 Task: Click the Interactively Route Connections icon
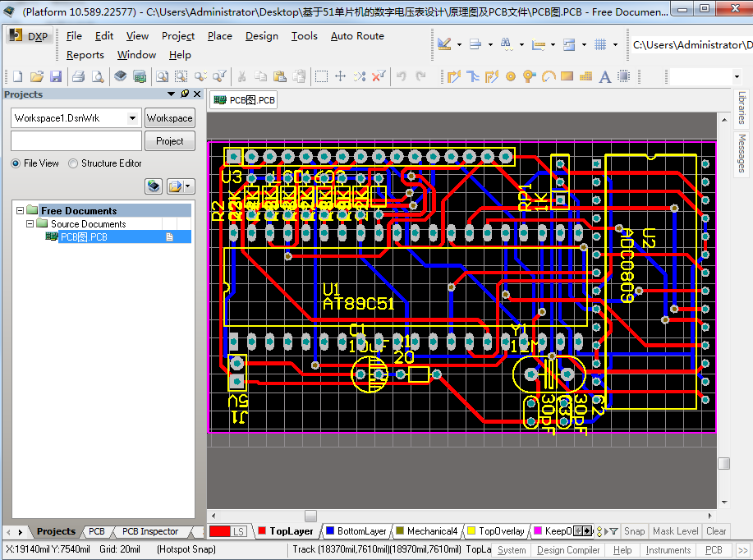click(454, 76)
